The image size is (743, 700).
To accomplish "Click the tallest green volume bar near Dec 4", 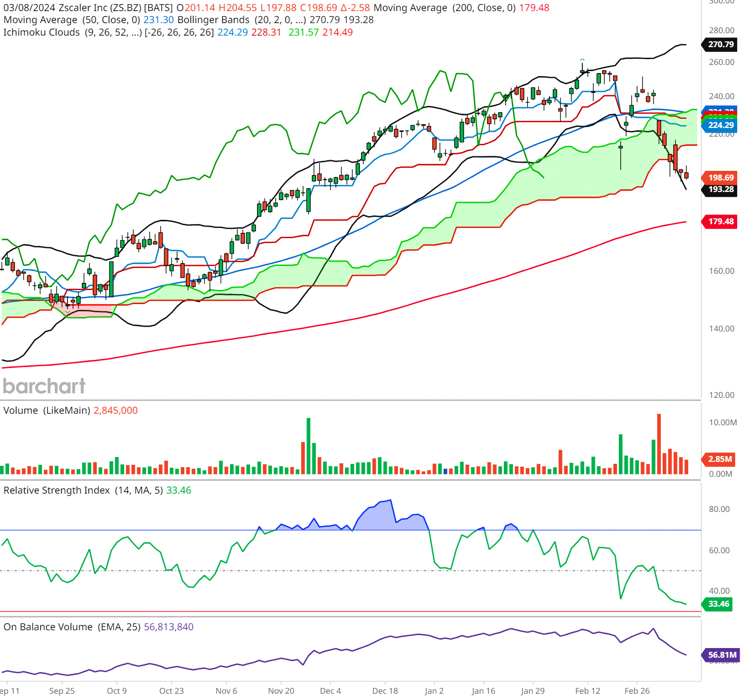I will pos(308,446).
